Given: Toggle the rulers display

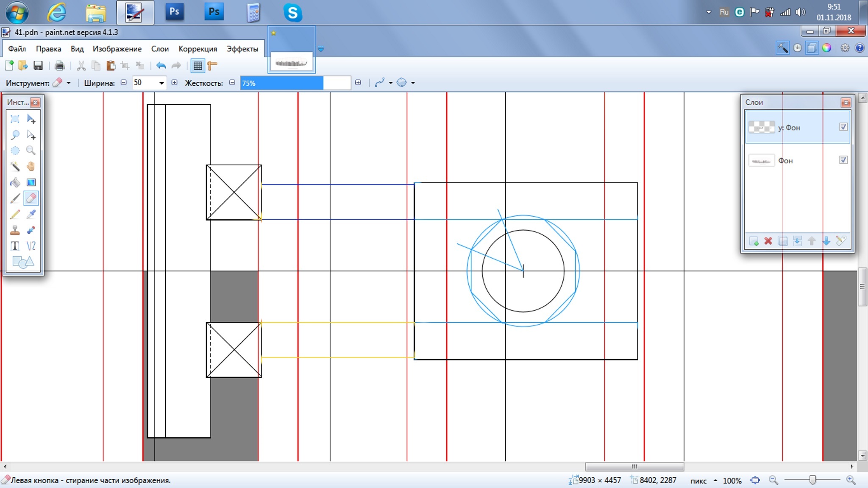Looking at the screenshot, I should point(212,66).
